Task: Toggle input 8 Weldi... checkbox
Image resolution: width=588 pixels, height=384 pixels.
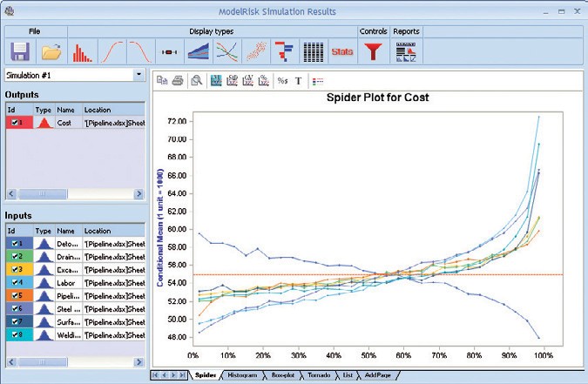Action: pos(15,334)
